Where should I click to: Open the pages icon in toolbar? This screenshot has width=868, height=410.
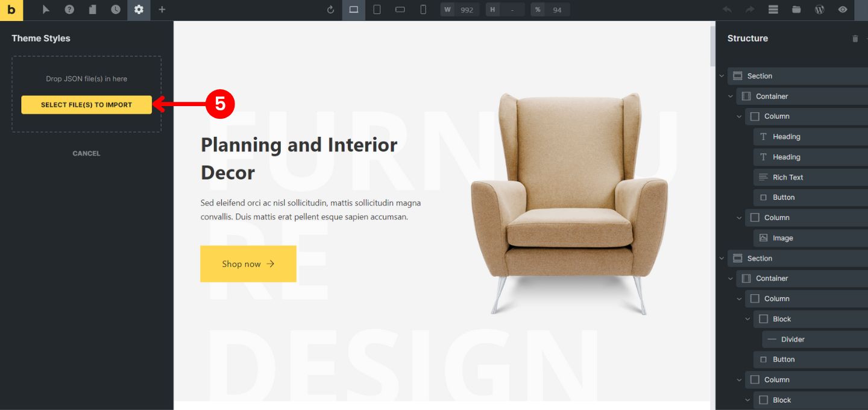(92, 10)
